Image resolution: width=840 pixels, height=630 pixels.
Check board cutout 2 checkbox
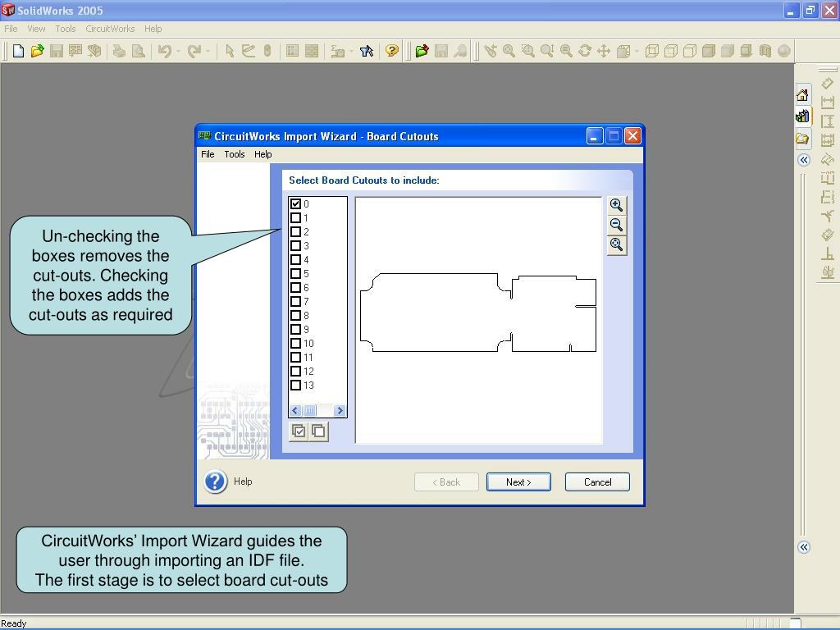coord(295,231)
